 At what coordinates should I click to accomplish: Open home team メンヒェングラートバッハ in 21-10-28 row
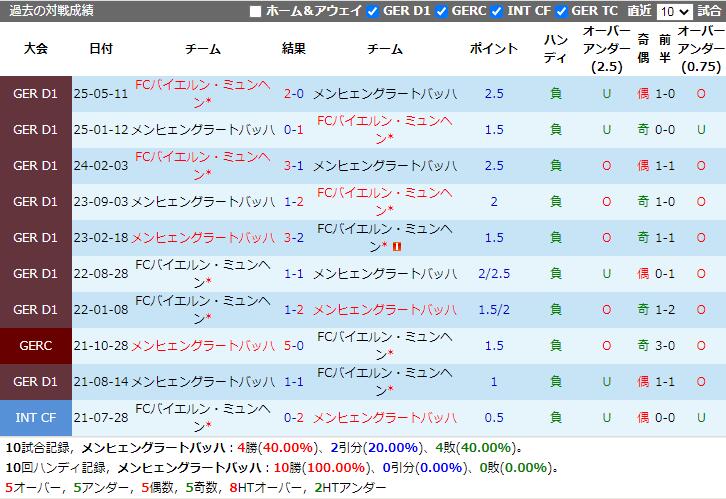[203, 345]
